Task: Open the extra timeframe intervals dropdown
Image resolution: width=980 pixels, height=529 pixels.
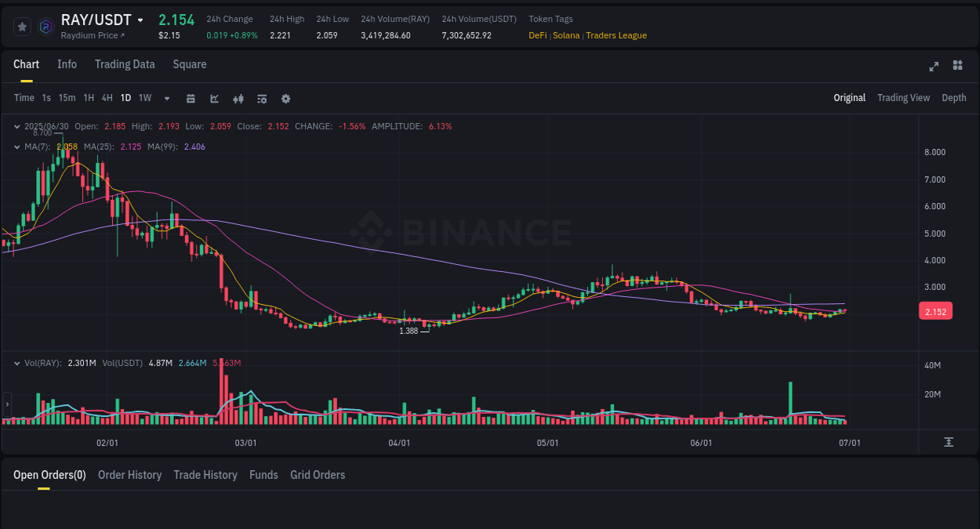Action: pyautogui.click(x=166, y=98)
